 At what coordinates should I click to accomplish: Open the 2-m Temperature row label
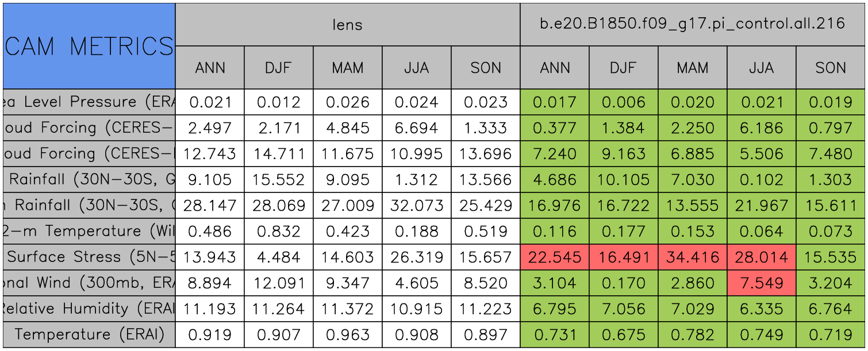(89, 232)
